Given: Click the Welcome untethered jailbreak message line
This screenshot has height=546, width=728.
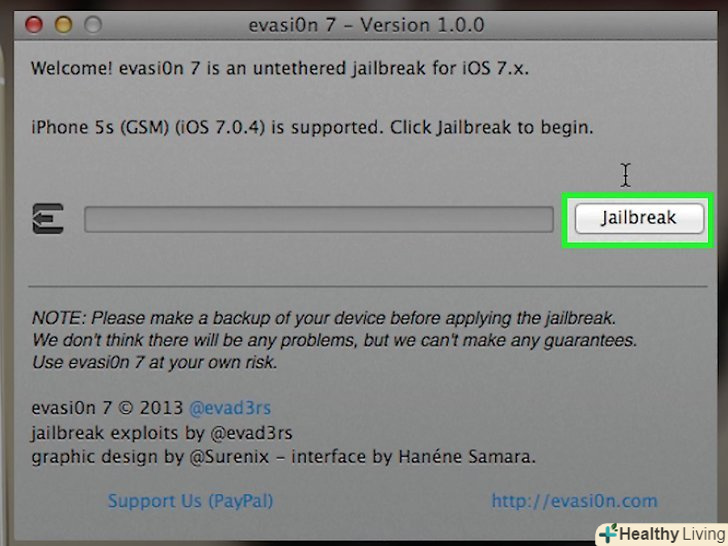Looking at the screenshot, I should [280, 69].
